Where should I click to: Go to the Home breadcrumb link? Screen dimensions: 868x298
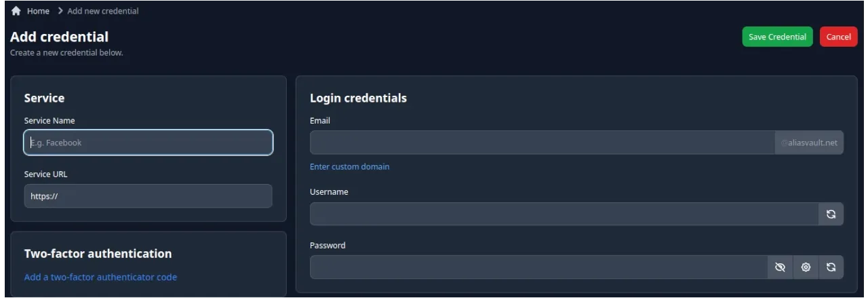click(x=38, y=11)
